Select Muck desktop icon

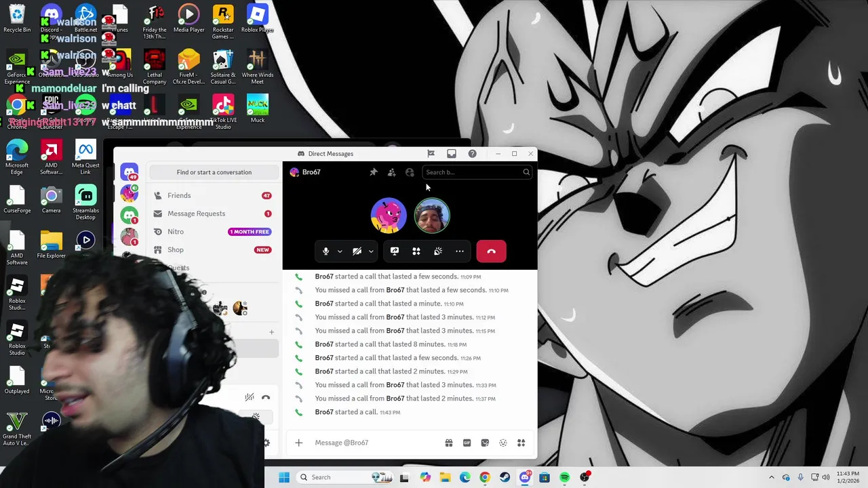click(258, 108)
